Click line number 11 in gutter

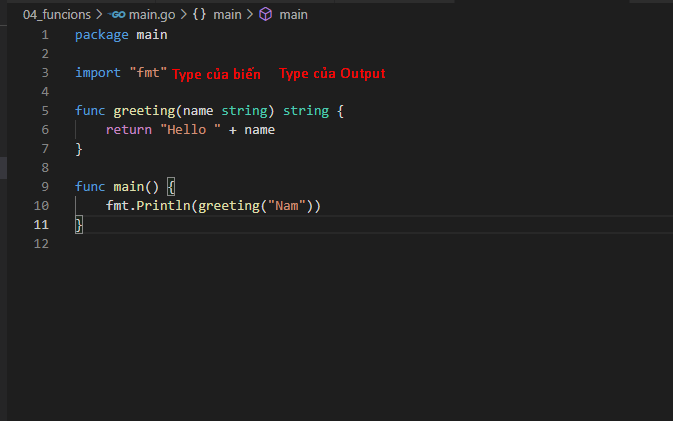pos(41,224)
